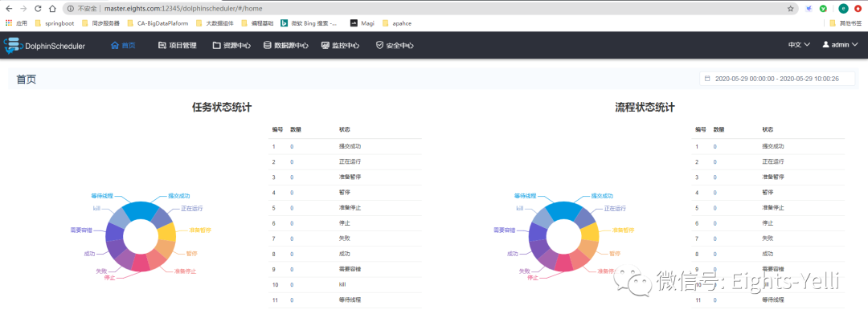Image resolution: width=868 pixels, height=322 pixels.
Task: Click 等待线程 label in 流程状态统计 chart
Action: click(525, 195)
